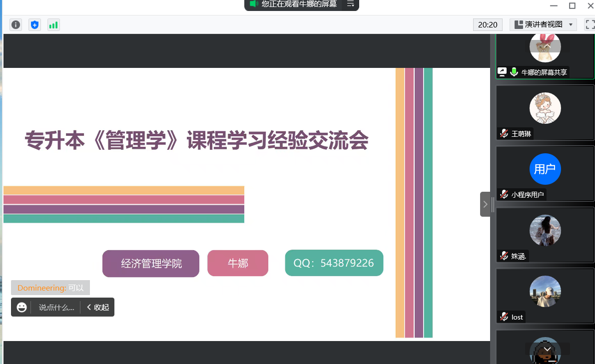Select the 牛娜 bunny-ears avatar thumbnail
This screenshot has height=364, width=595.
(545, 47)
